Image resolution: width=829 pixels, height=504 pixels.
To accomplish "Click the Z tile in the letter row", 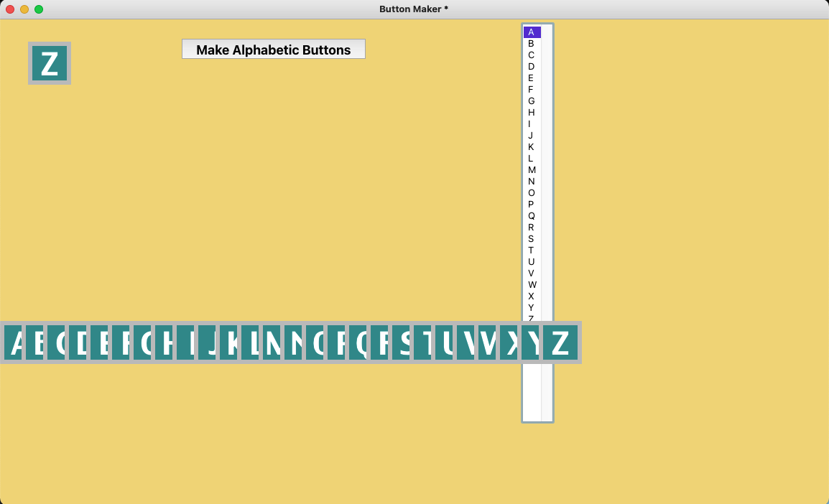I will 560,342.
